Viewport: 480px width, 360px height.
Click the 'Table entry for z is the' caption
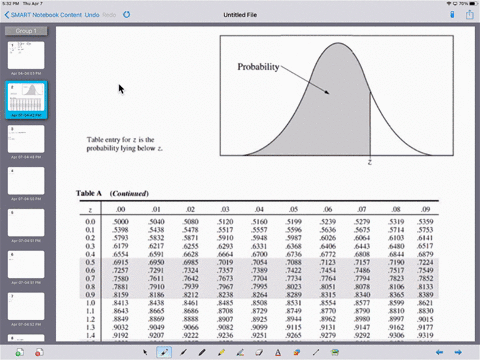[x=120, y=140]
